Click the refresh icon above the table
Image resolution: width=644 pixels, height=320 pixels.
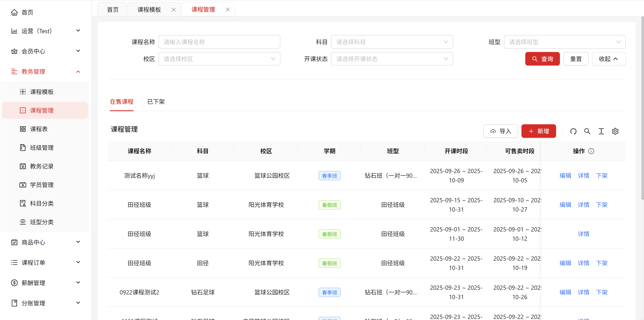573,131
